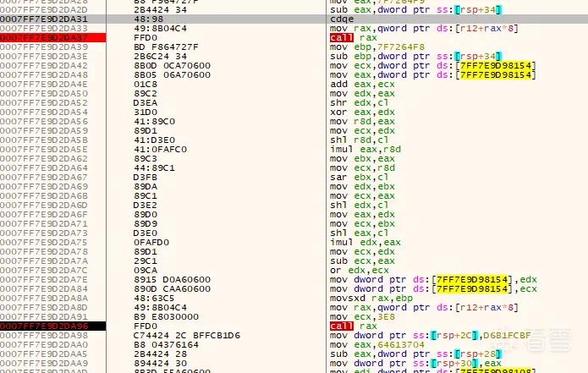Click address 00007FF7E9D2DA98

44,336
